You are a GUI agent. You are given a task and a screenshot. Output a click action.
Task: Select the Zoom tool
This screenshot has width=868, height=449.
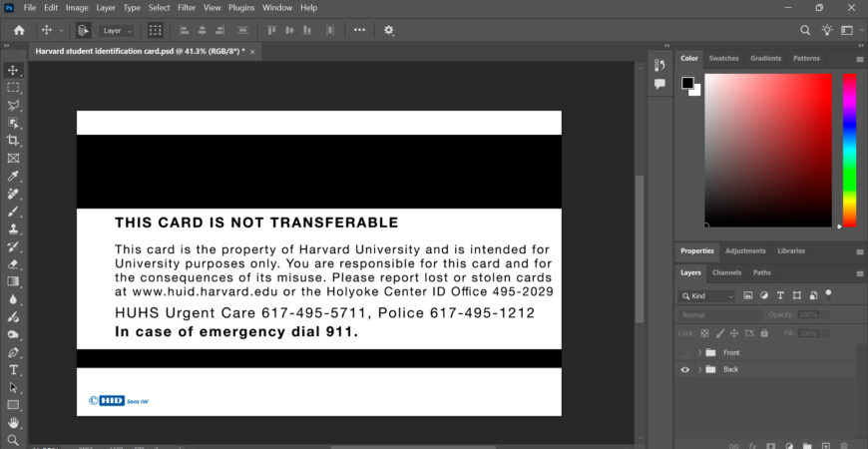(13, 439)
